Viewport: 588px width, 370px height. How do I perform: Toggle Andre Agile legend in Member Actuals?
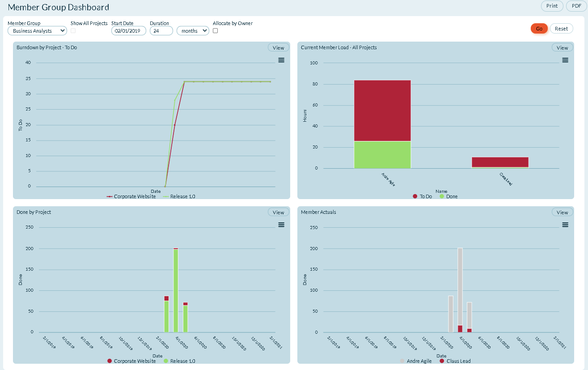tap(416, 361)
